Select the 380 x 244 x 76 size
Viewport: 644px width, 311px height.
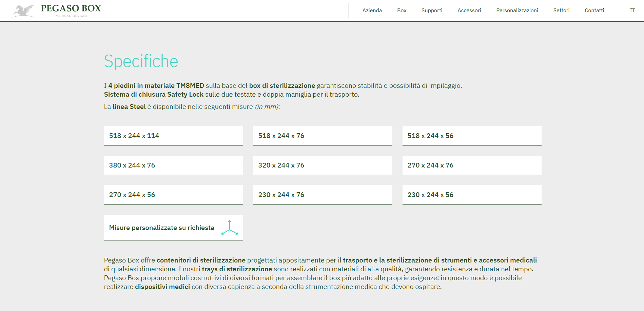(174, 165)
